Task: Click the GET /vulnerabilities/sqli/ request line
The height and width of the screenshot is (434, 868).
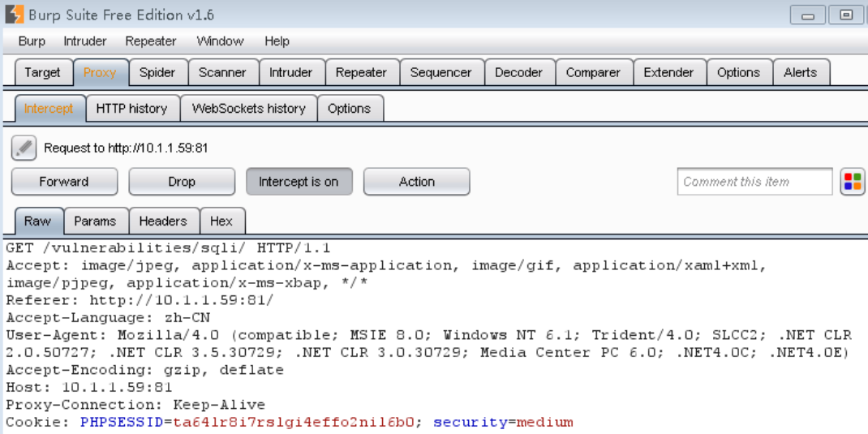Action: click(168, 247)
